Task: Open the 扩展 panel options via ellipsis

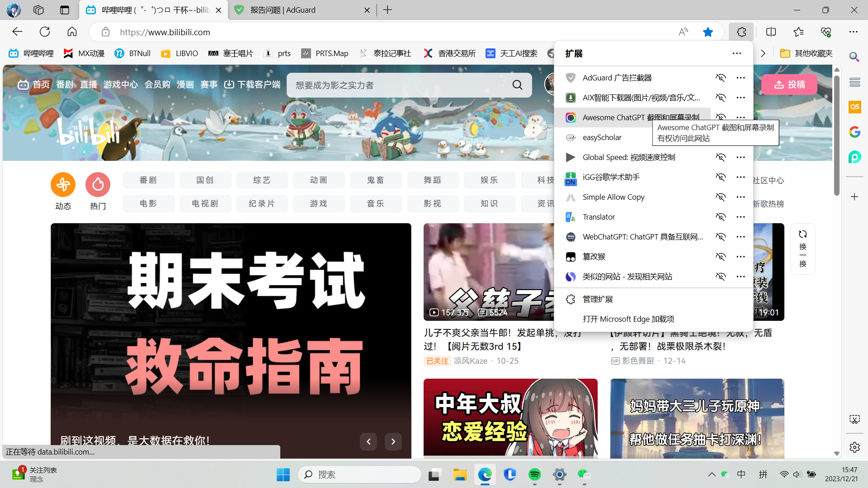Action: [737, 53]
